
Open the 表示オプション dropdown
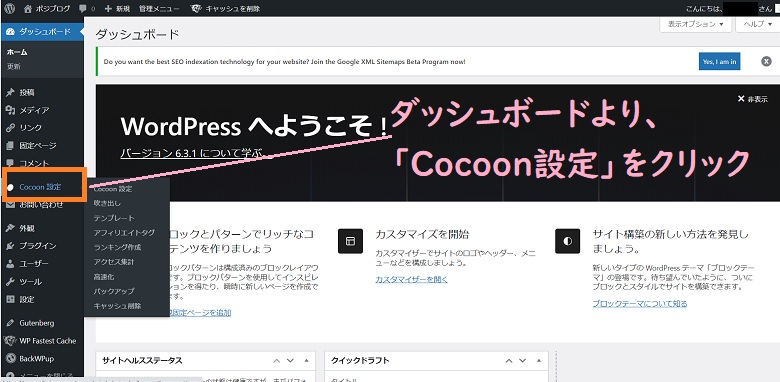click(x=695, y=24)
